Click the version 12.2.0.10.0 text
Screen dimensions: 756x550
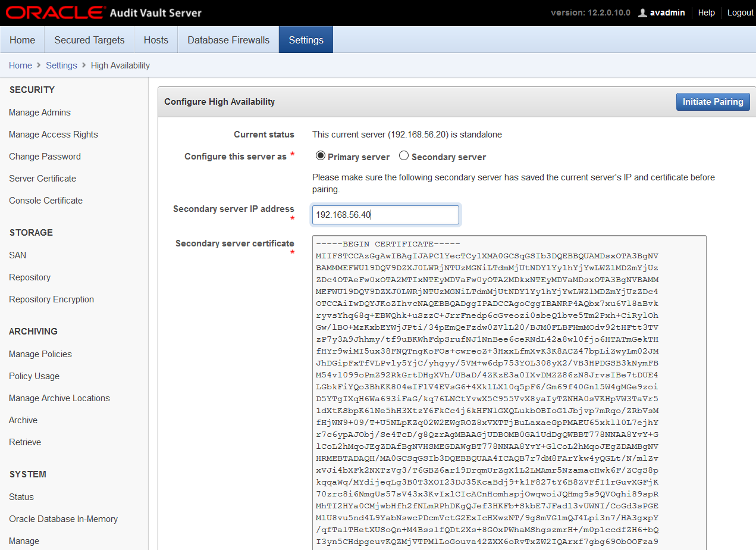591,12
